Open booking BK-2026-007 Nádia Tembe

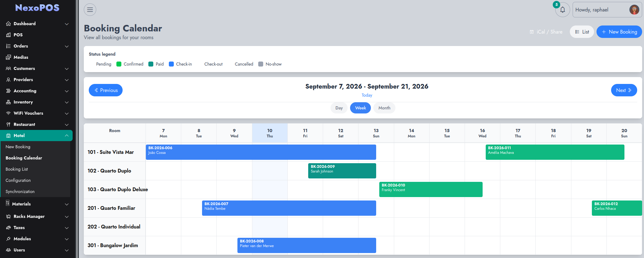(x=289, y=208)
